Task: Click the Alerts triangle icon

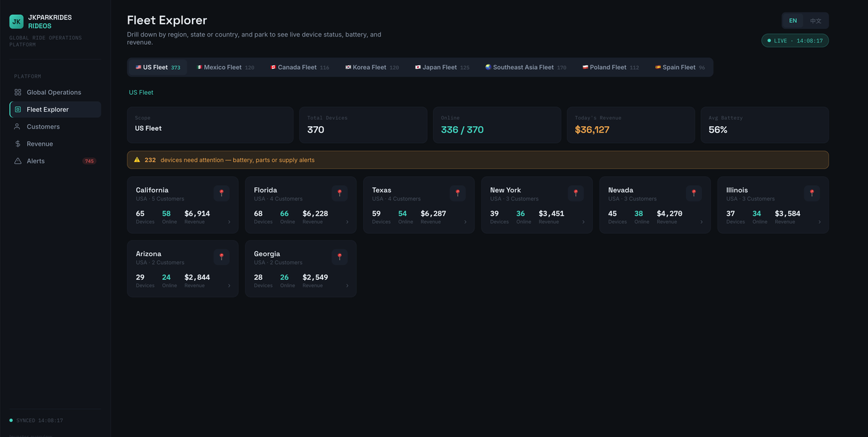Action: point(18,161)
